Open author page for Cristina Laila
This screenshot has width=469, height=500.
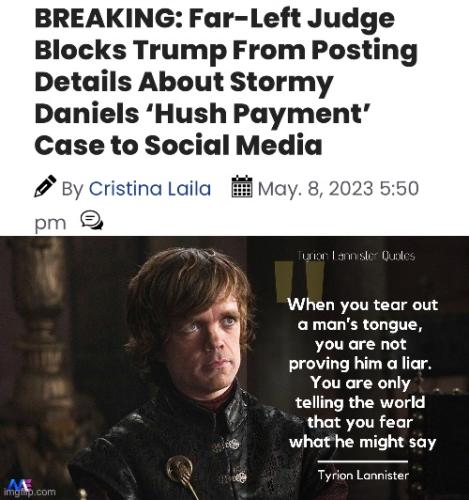click(150, 189)
